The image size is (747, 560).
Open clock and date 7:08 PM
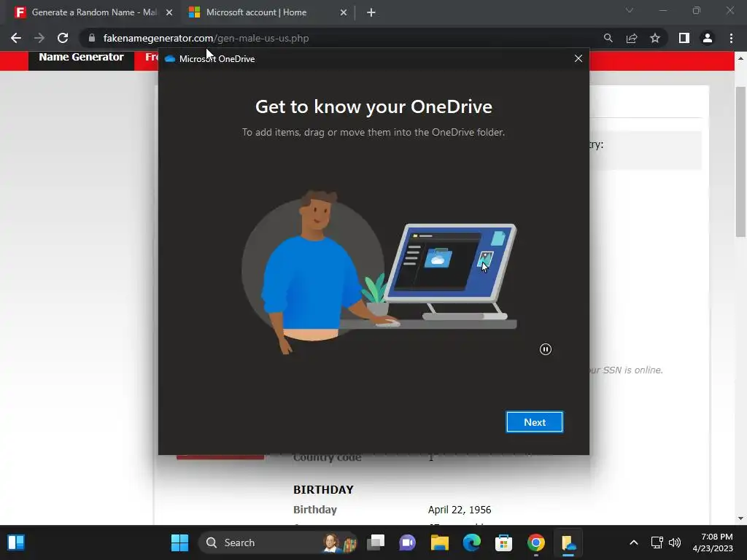713,542
